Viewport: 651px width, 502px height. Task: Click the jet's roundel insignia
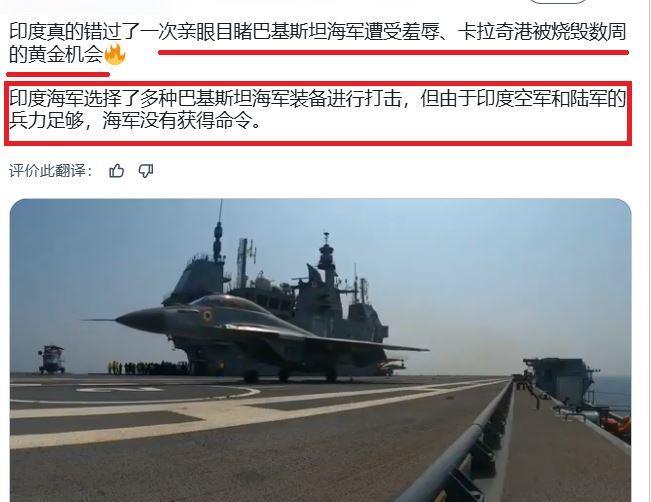pyautogui.click(x=207, y=317)
